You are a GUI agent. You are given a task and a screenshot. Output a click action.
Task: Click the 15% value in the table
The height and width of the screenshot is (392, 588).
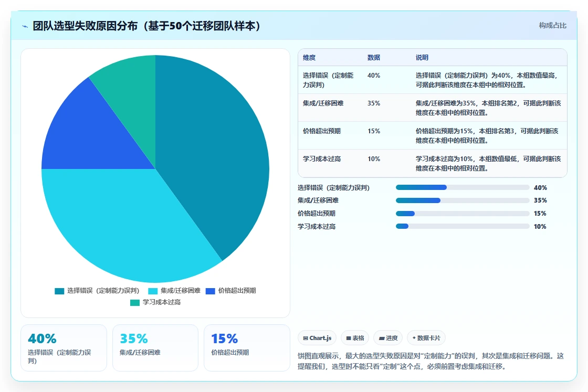[373, 131]
